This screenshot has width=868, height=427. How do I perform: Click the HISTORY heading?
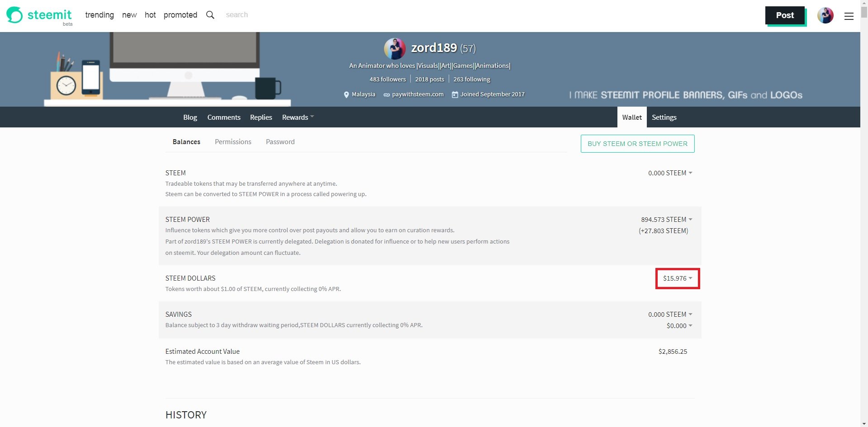[186, 415]
